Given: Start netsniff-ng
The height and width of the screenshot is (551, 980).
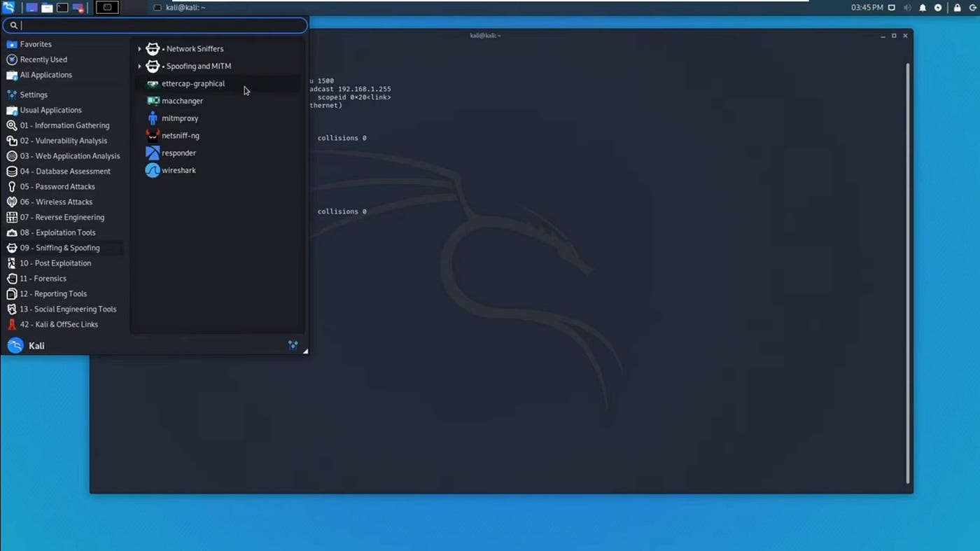Looking at the screenshot, I should (x=217, y=136).
